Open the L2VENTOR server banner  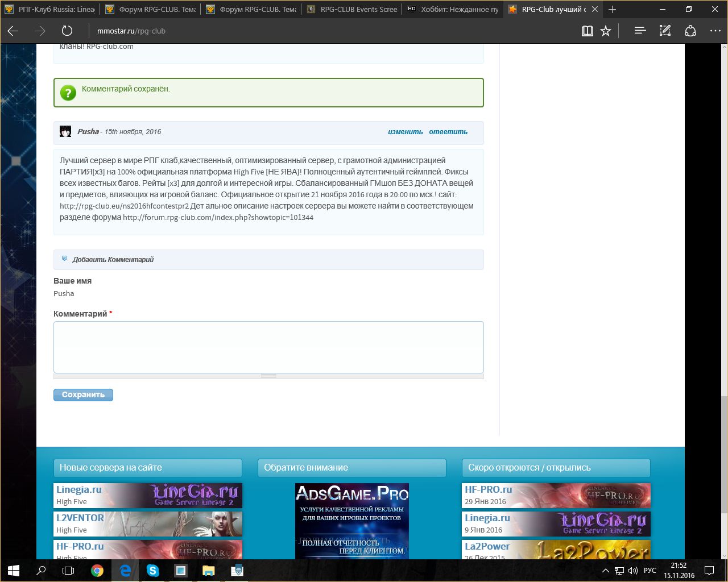[148, 523]
